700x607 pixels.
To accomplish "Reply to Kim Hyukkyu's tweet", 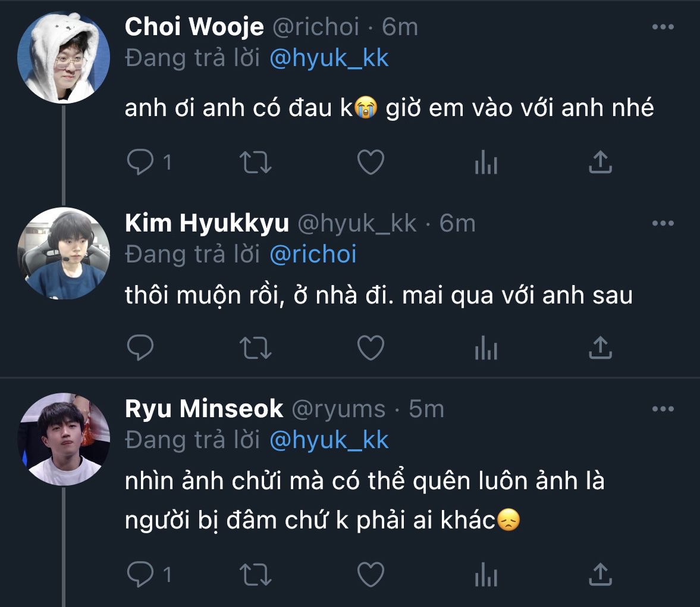I will point(140,348).
